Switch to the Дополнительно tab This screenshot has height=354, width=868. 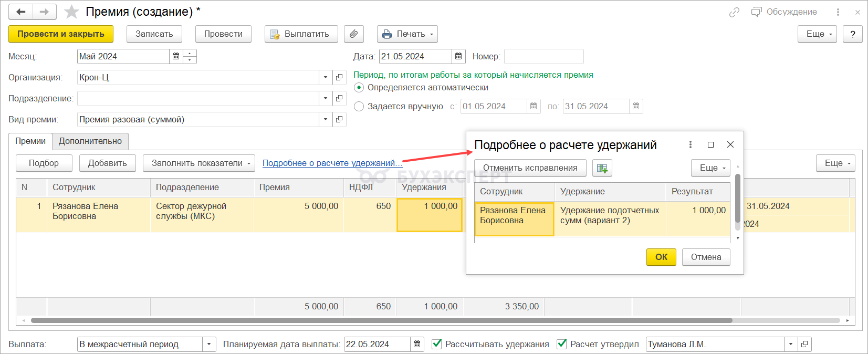(x=90, y=141)
